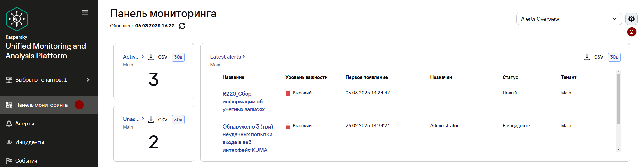The image size is (644, 167).
Task: Open Панель мониторинга menu section
Action: 49,105
